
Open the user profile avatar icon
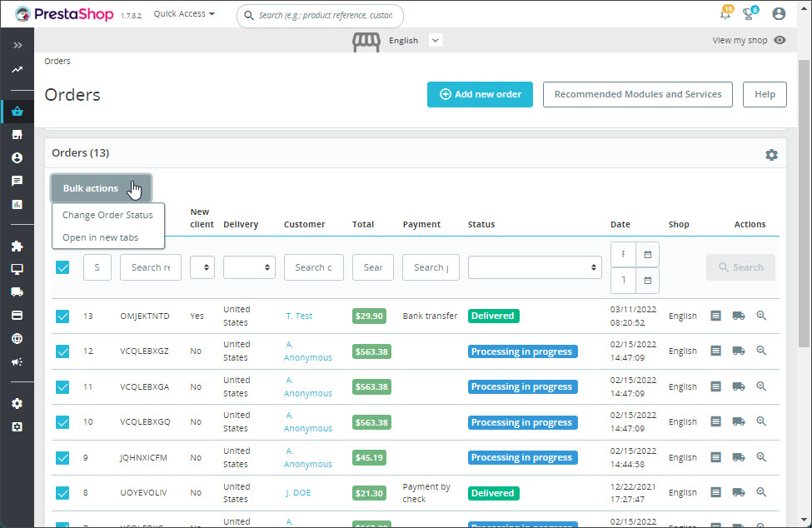click(x=779, y=13)
